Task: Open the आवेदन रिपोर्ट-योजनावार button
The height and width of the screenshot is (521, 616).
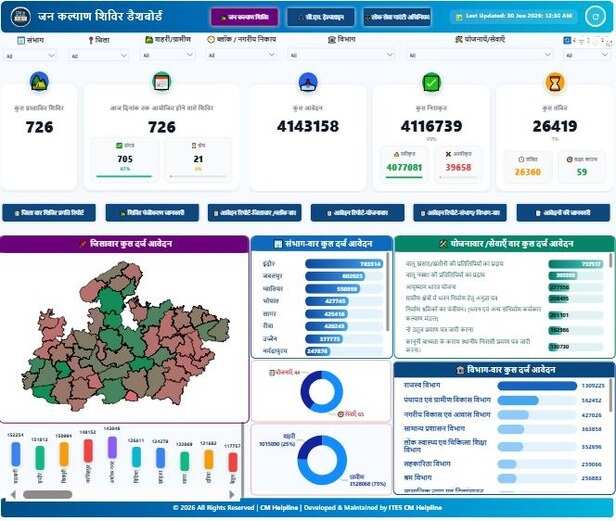Action: (x=358, y=213)
